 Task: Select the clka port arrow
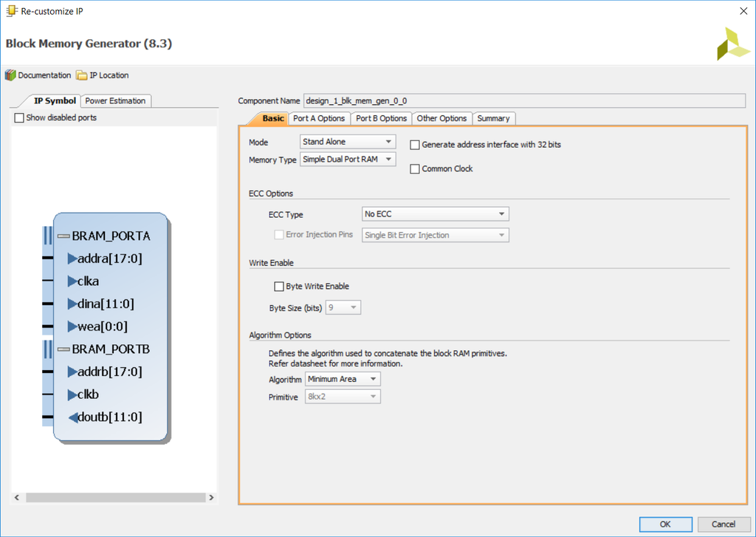click(x=72, y=281)
